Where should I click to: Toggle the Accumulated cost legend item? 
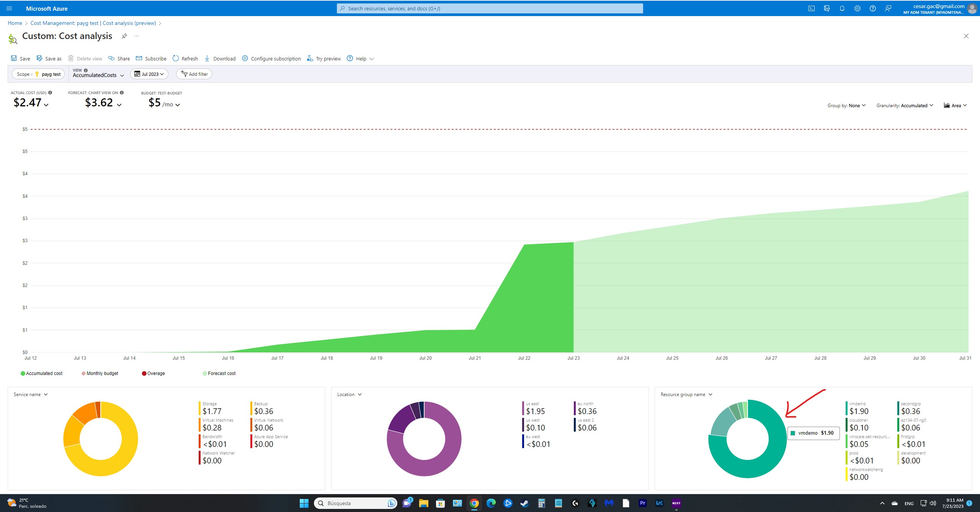[x=42, y=373]
